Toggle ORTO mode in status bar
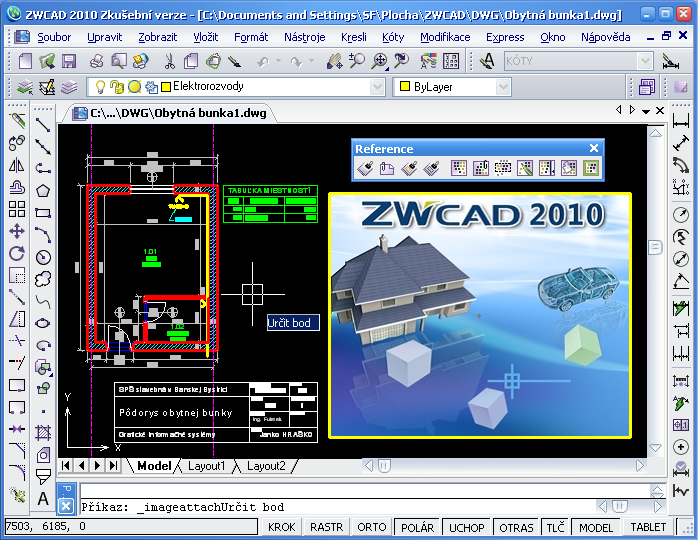This screenshot has height=540, width=698. pyautogui.click(x=371, y=527)
